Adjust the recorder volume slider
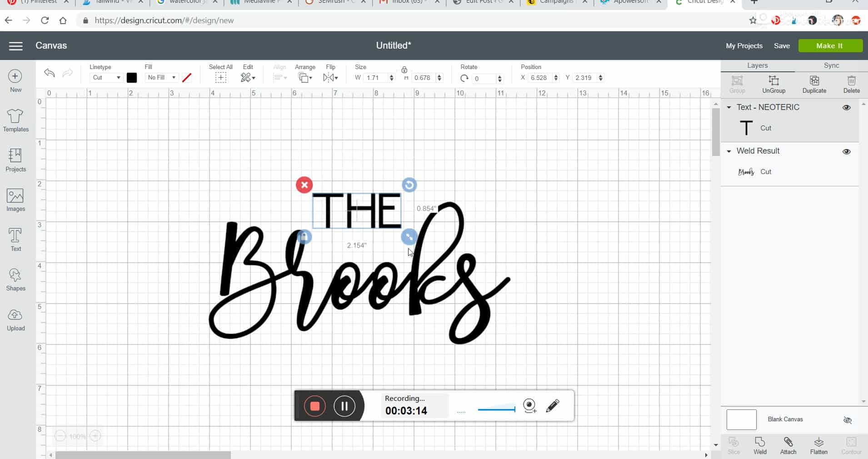 (x=496, y=409)
